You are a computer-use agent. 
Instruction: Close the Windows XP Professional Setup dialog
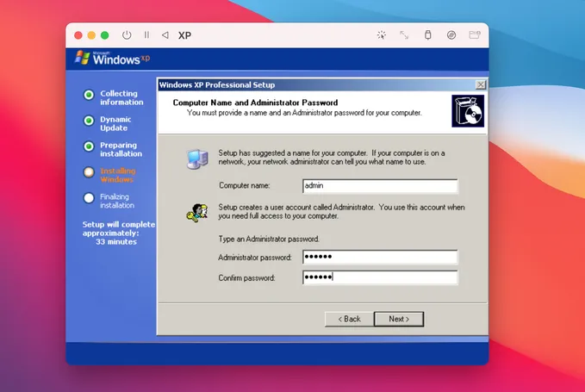click(481, 84)
